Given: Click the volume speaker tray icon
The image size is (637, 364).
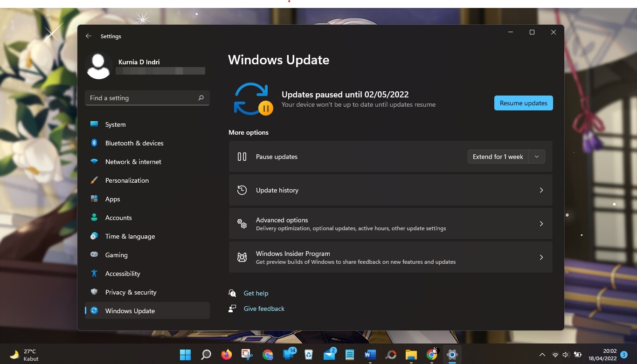Looking at the screenshot, I should 566,355.
